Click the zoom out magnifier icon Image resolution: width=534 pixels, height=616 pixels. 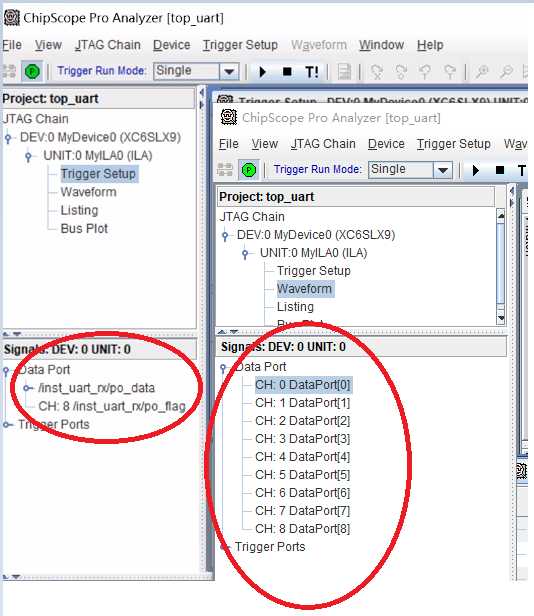506,72
